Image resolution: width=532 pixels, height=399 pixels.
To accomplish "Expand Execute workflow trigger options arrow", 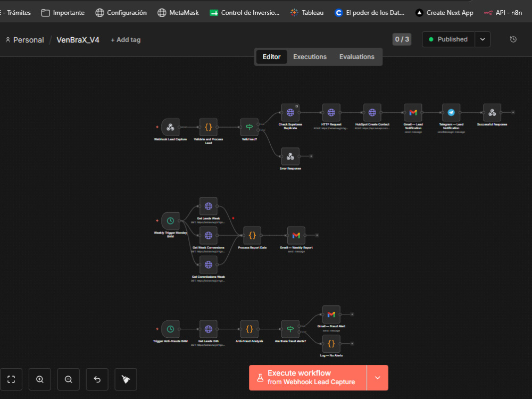I will (378, 378).
